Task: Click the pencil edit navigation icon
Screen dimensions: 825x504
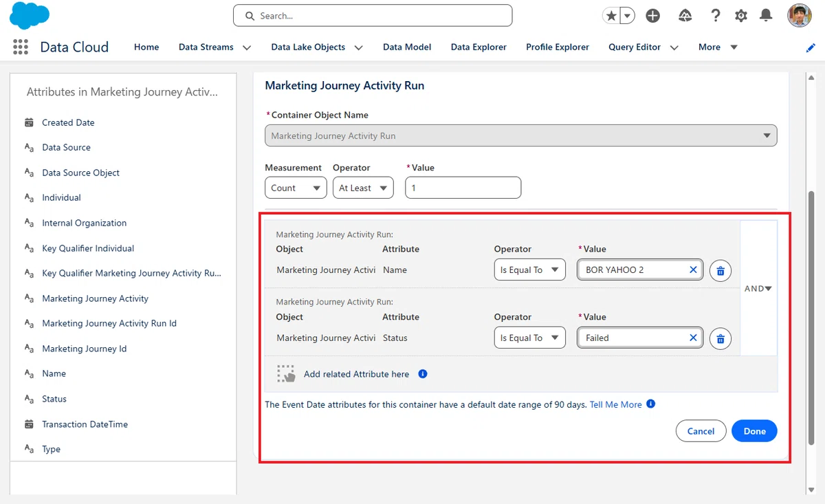Action: (811, 47)
